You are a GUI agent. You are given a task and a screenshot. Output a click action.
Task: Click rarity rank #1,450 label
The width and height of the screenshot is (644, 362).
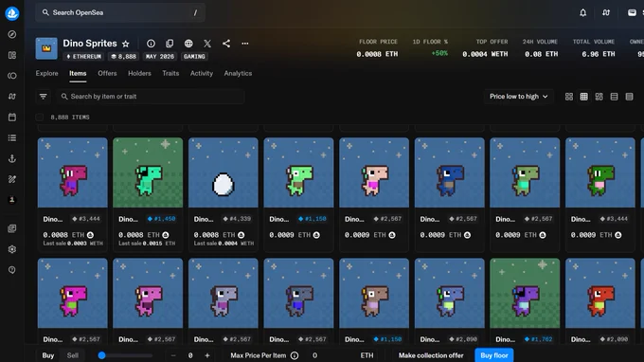coord(162,219)
